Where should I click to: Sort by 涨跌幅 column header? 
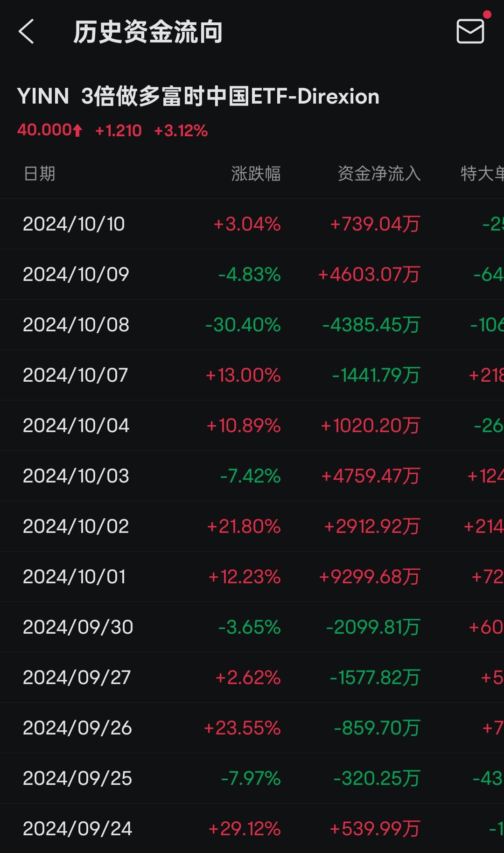[256, 174]
